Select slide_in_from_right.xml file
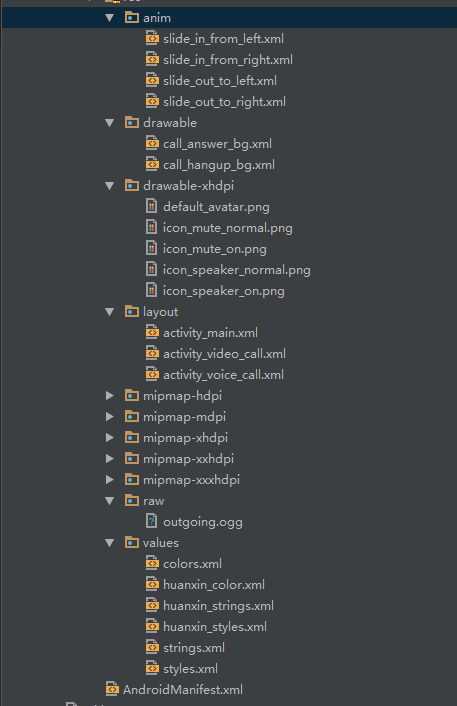This screenshot has height=706, width=457. [x=228, y=60]
